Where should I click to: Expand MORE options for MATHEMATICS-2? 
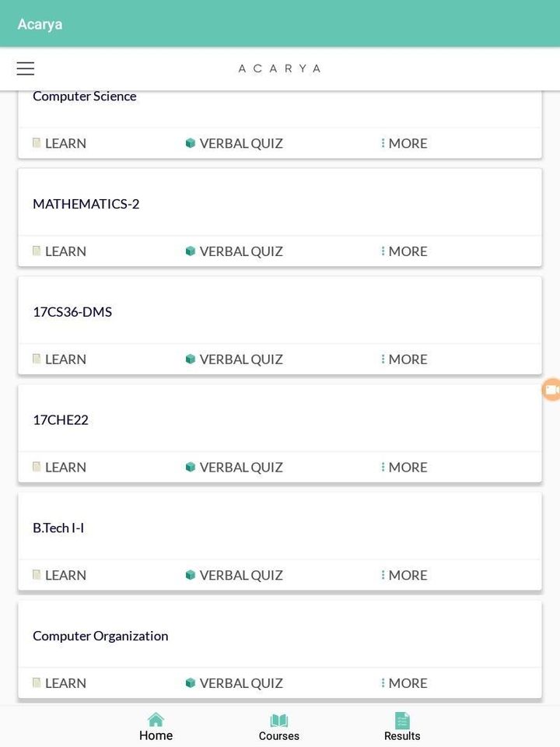404,251
